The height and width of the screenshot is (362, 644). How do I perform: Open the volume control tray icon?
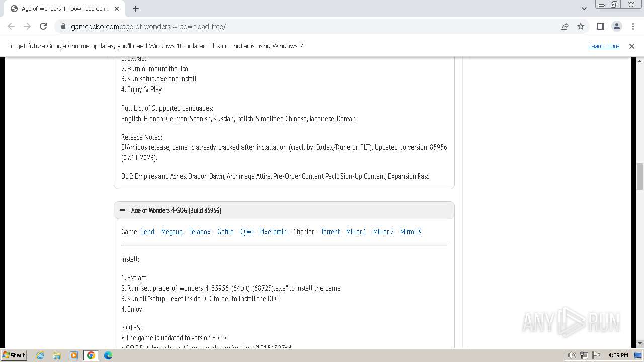[x=572, y=355]
